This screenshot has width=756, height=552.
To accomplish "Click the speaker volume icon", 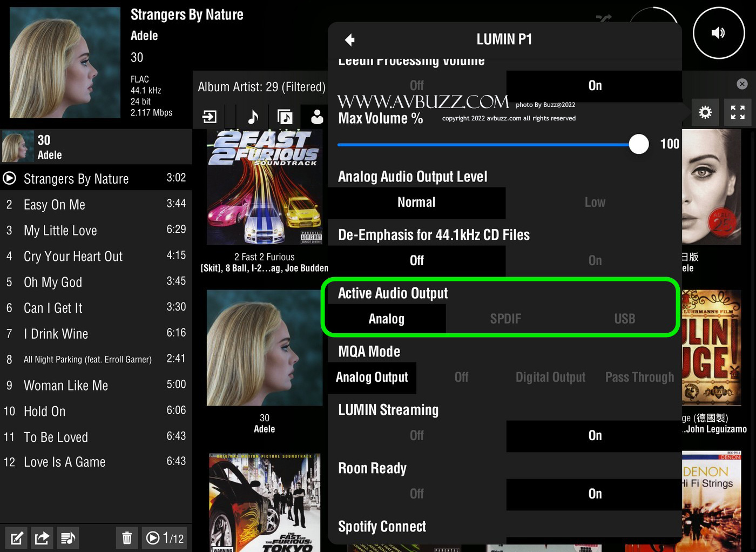I will pyautogui.click(x=718, y=33).
